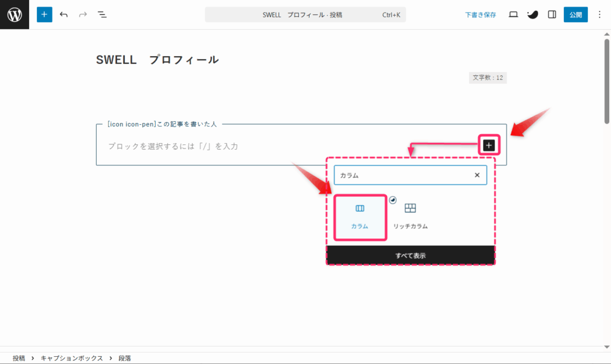Open the block inserter plus button in the top toolbar

click(x=44, y=14)
